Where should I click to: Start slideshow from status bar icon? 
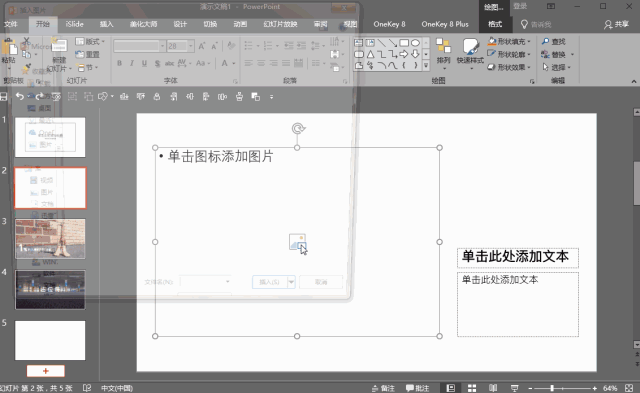coord(515,388)
